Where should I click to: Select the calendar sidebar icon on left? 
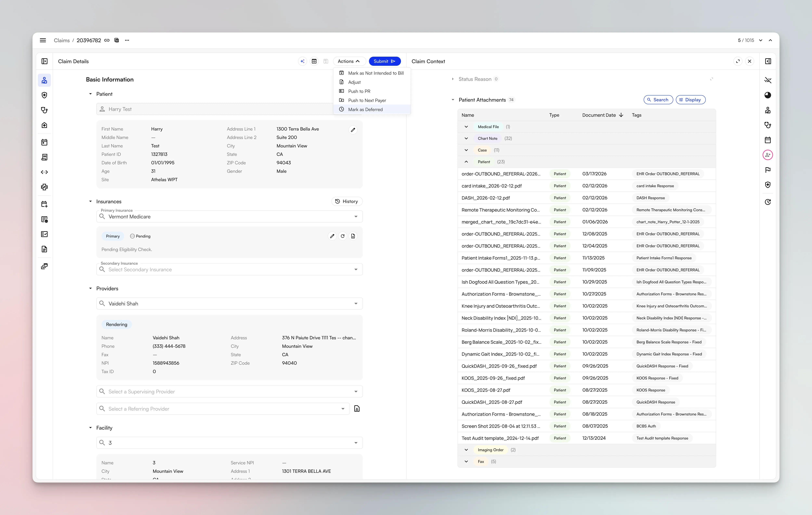(x=45, y=142)
